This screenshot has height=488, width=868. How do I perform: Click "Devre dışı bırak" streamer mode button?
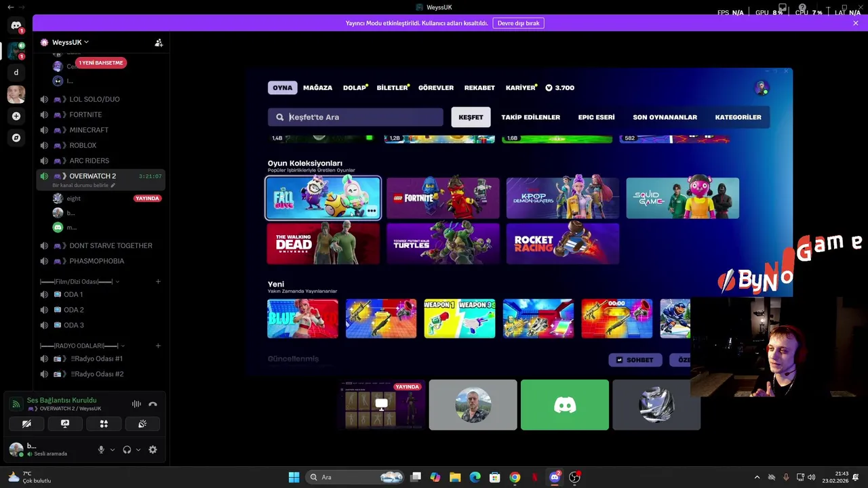coord(518,23)
